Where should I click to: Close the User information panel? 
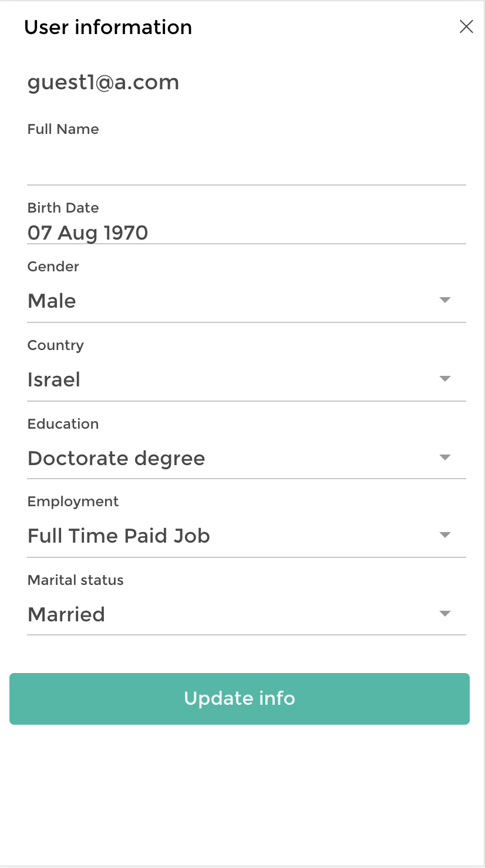pos(466,26)
